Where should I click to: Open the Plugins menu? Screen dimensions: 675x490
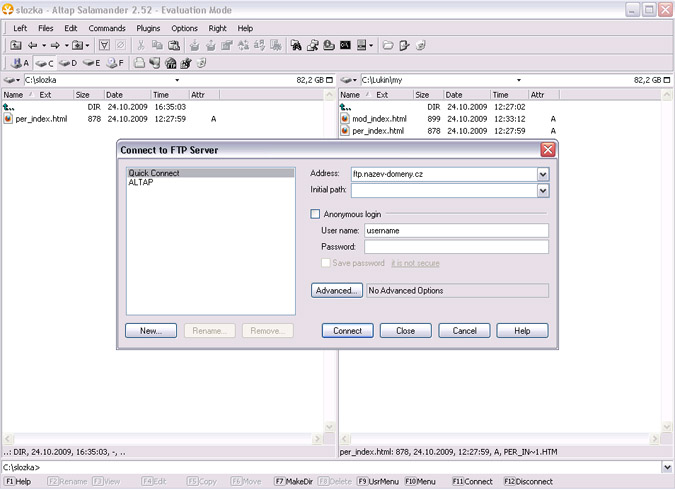tap(148, 28)
